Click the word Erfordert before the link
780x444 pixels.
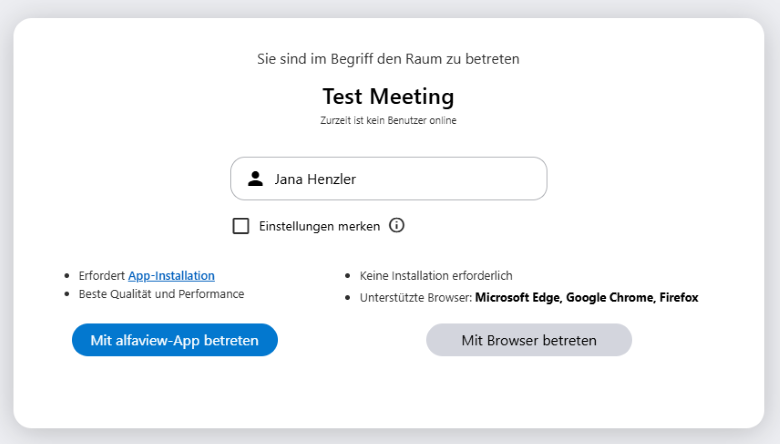pyautogui.click(x=101, y=275)
